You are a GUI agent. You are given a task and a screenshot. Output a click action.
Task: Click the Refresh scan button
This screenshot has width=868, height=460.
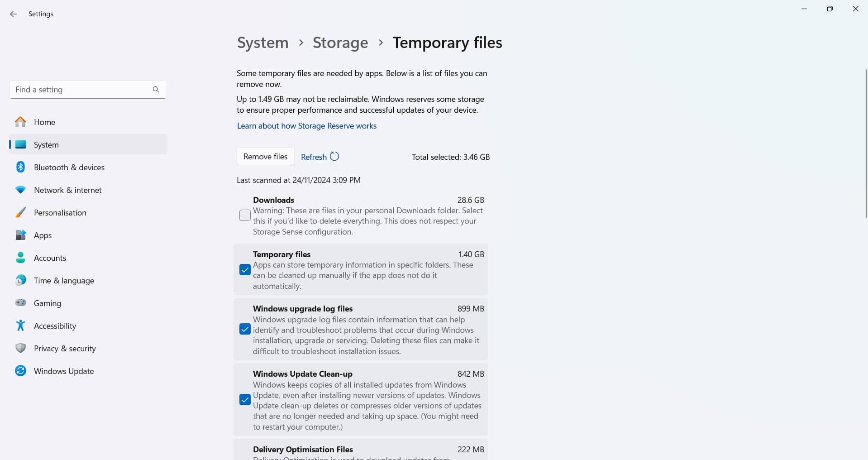320,157
